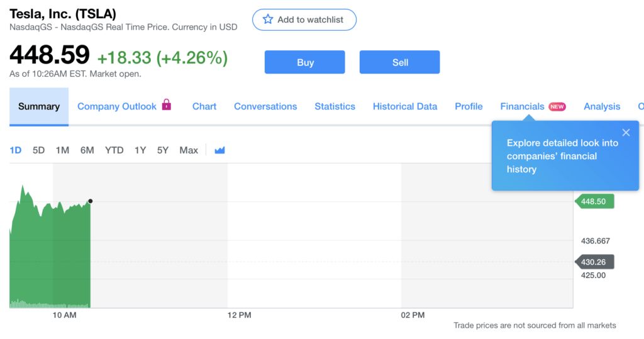Click the NEW badge next to Financials
The image size is (644, 339).
click(557, 107)
